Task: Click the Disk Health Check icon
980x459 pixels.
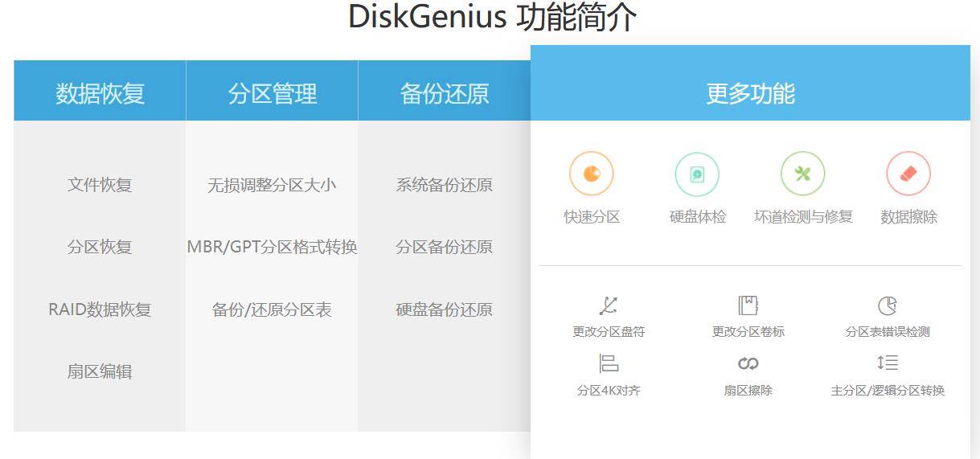Action: (697, 174)
